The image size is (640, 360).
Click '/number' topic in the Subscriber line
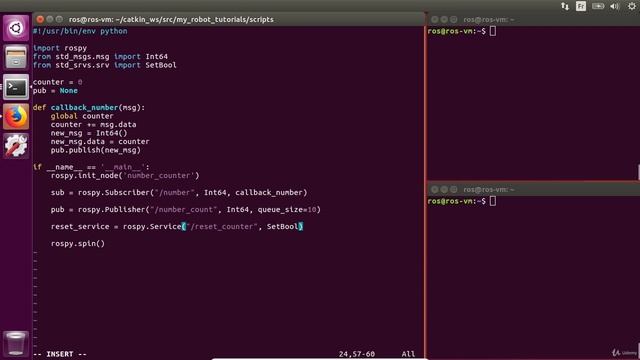click(175, 192)
